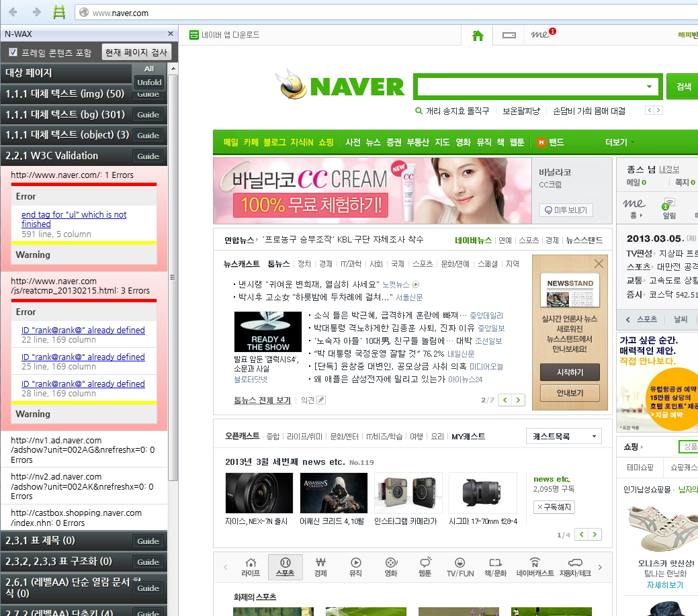Viewport: 698px width, 616px height.
Task: Open 블로그 in the green menu bar
Action: (x=274, y=142)
